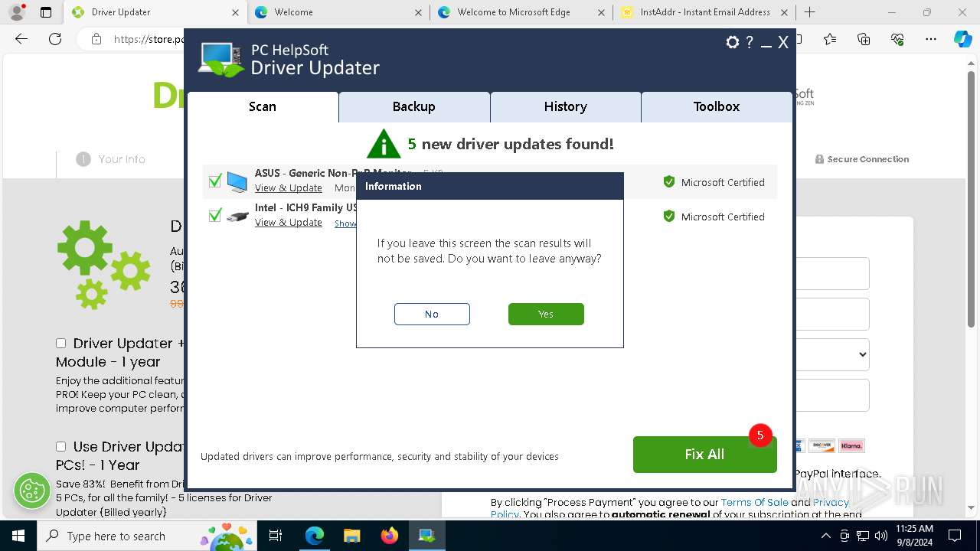Switch to the Backup tab
This screenshot has height=551, width=980.
pos(414,107)
